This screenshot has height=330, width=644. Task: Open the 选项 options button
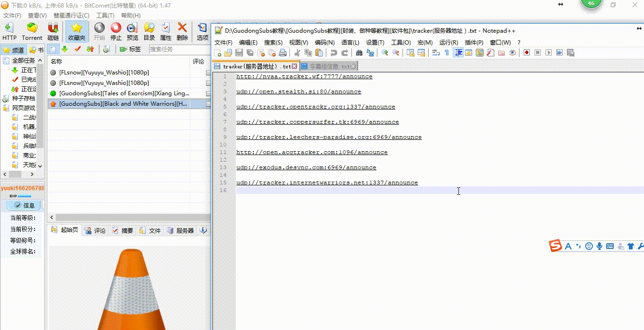point(202,31)
